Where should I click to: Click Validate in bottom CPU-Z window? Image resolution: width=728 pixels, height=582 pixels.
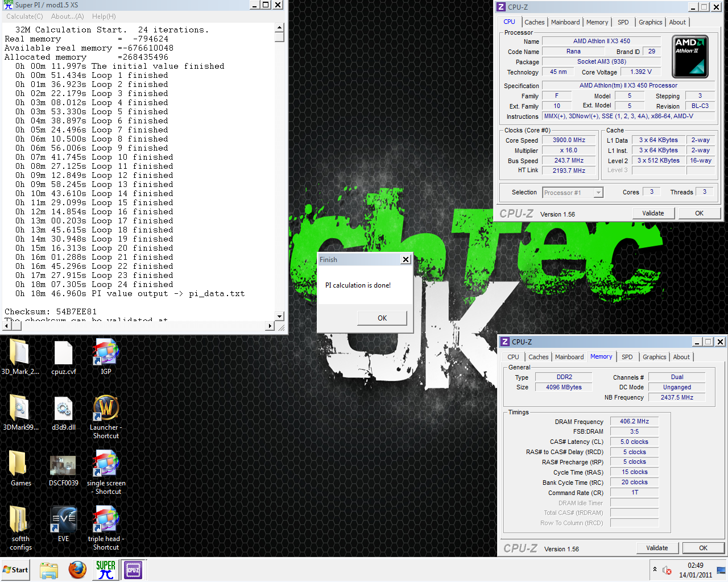(657, 548)
